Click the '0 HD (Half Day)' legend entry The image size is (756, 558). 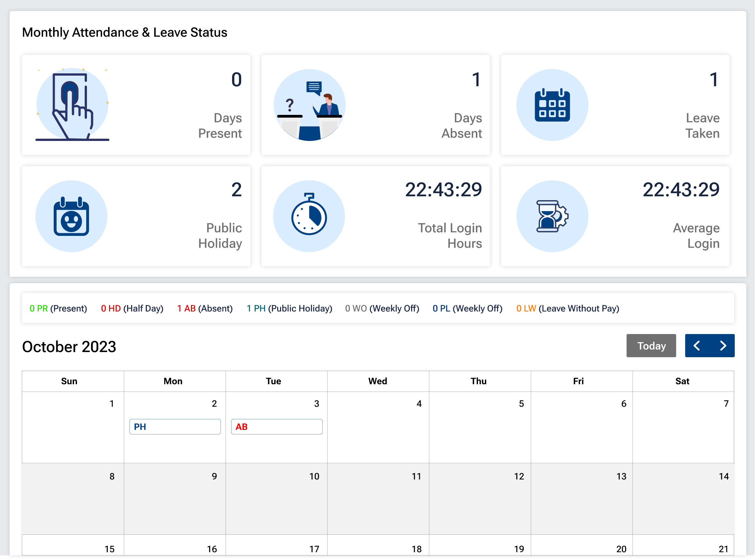click(x=132, y=309)
